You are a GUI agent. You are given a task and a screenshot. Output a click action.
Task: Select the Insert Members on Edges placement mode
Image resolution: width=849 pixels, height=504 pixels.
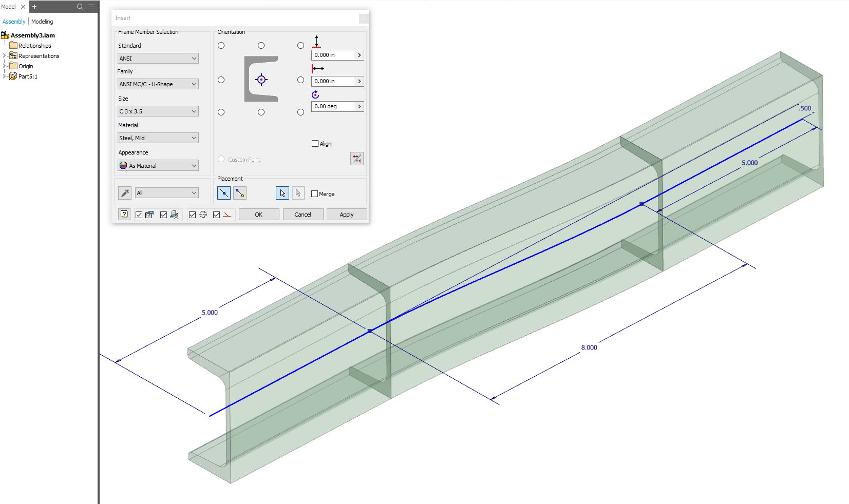click(x=224, y=193)
